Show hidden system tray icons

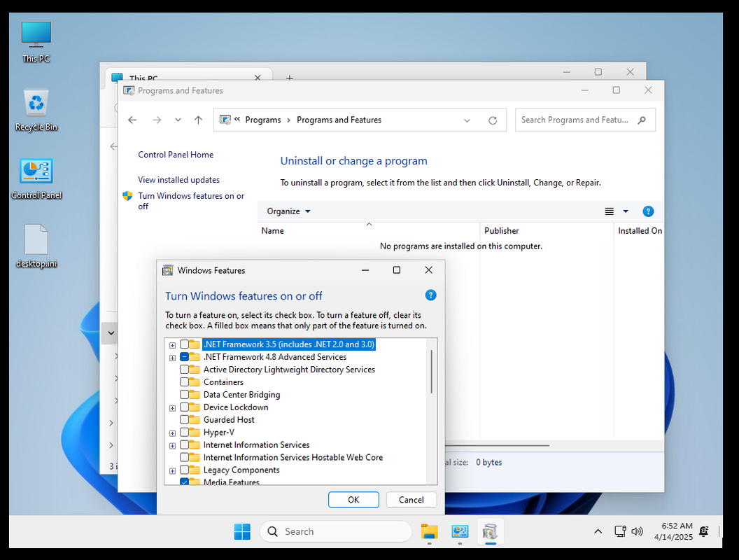click(598, 532)
